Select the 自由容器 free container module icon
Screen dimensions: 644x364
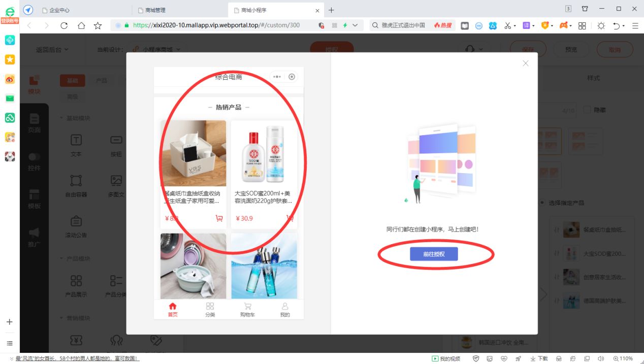tap(76, 184)
